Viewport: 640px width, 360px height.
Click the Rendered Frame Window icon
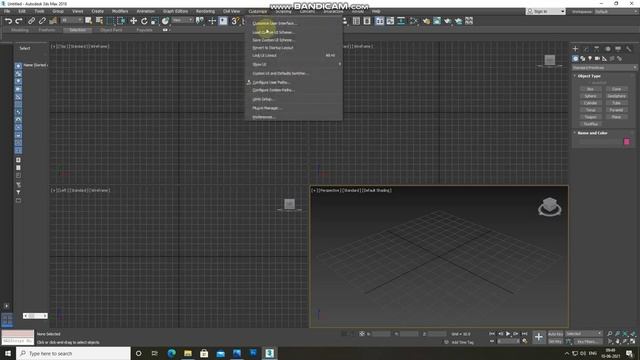[x=437, y=21]
